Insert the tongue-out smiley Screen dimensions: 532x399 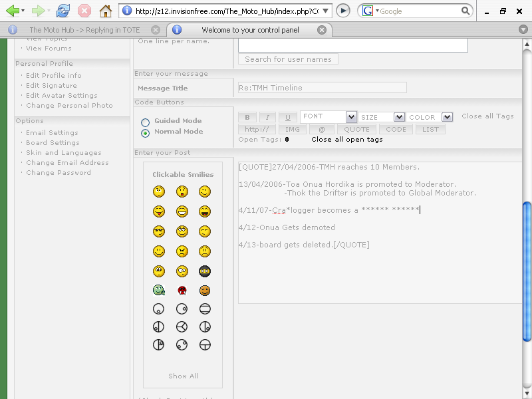click(159, 211)
